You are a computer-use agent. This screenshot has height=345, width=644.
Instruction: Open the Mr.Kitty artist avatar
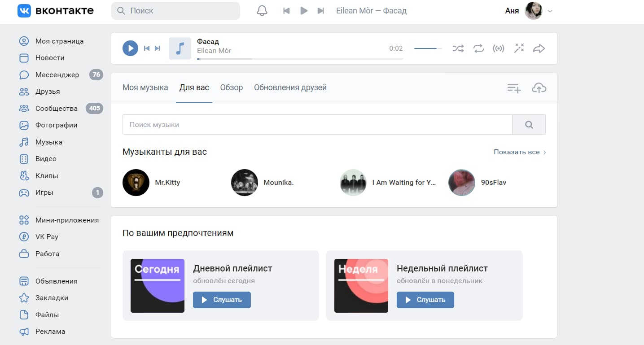point(136,183)
